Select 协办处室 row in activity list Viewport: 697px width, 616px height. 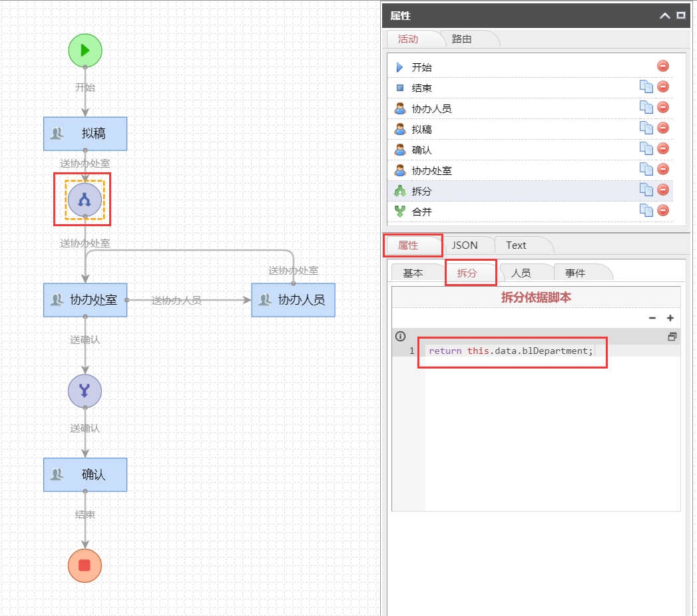(x=530, y=170)
